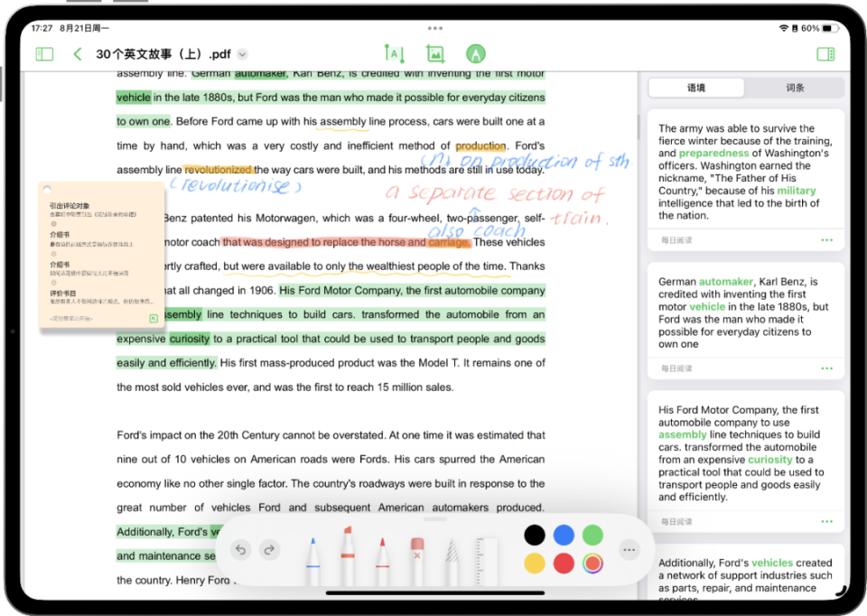The image size is (867, 616).
Task: Click green word 'vehicle' in second card
Action: pos(706,307)
